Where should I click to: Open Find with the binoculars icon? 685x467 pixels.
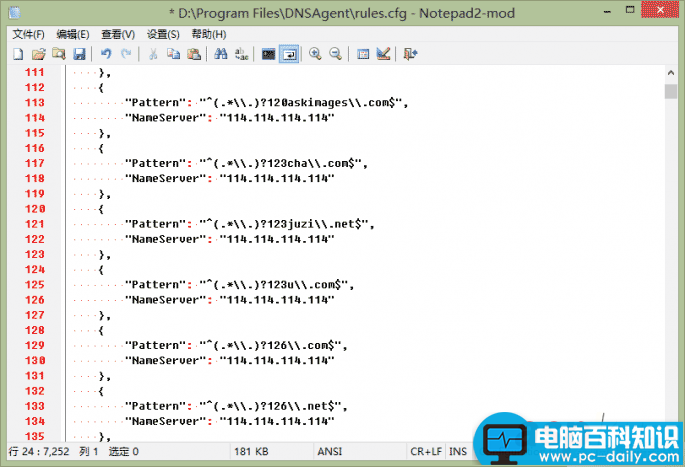point(221,54)
